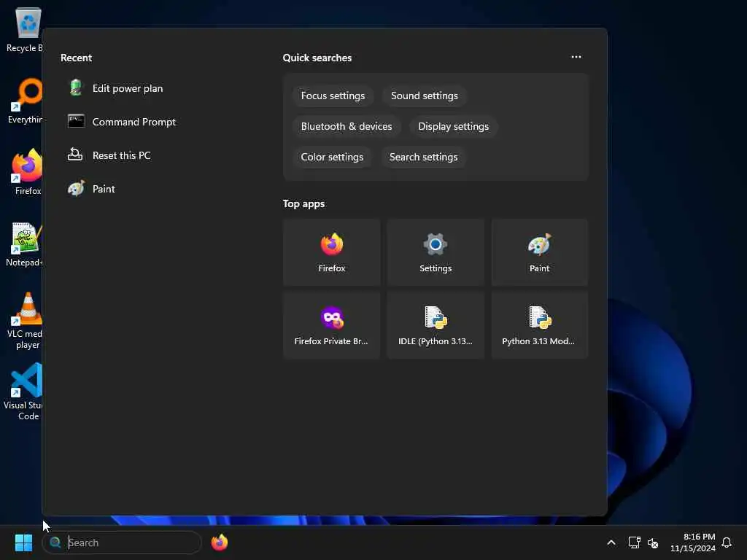This screenshot has height=560, width=747.
Task: Show hidden system tray icons
Action: pyautogui.click(x=611, y=542)
